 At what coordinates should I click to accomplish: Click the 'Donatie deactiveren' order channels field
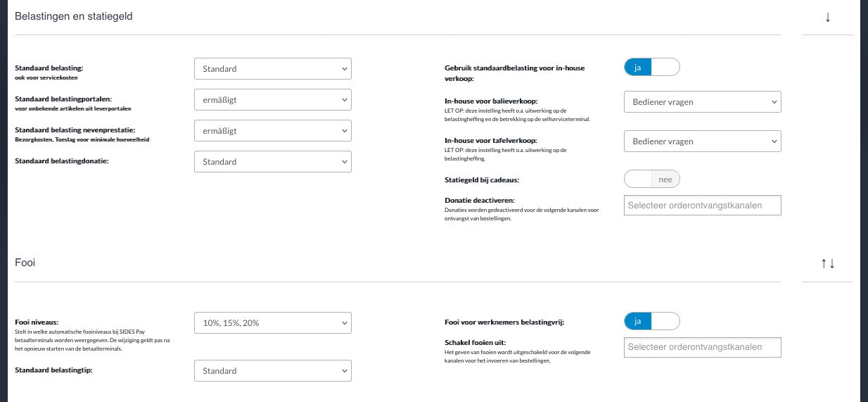click(x=702, y=205)
